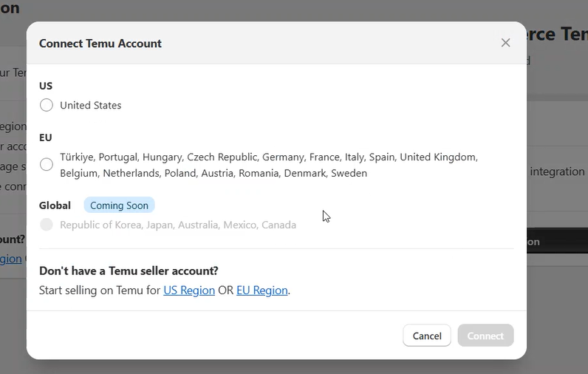This screenshot has height=374, width=588.
Task: Click the Republic of Korea, Japan country list
Action: coord(178,225)
